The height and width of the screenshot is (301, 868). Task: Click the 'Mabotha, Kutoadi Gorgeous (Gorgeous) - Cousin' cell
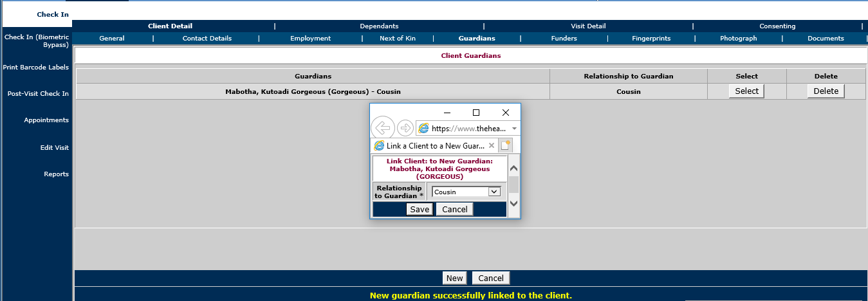click(313, 91)
